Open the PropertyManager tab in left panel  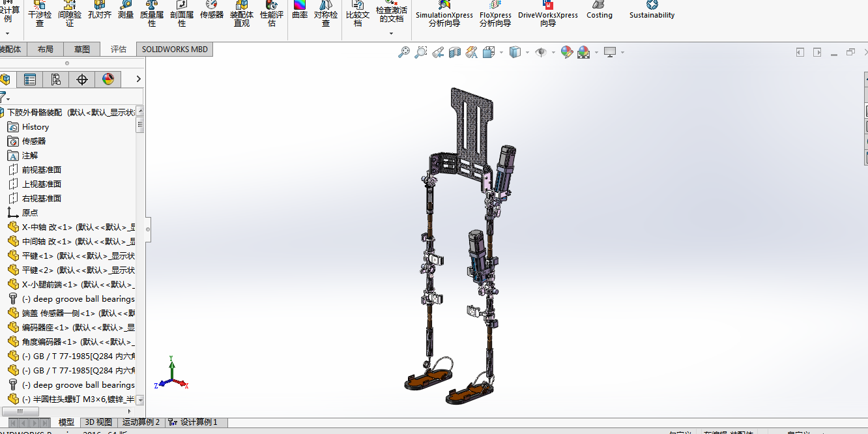[30, 80]
